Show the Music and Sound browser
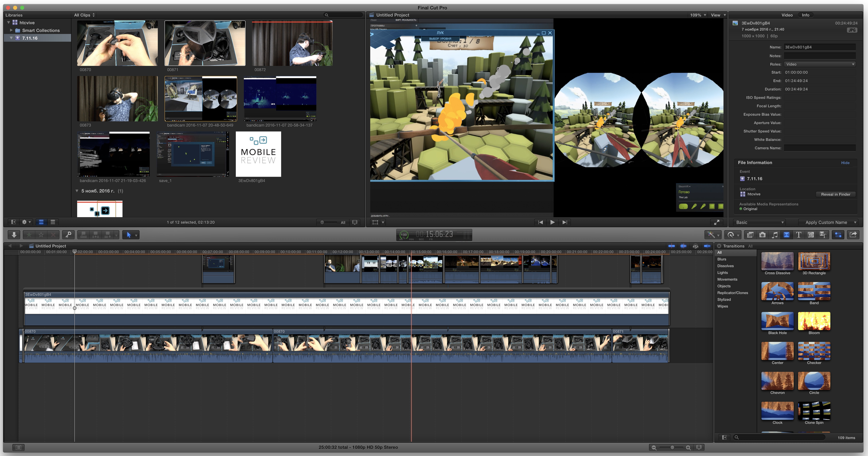The image size is (868, 456). click(x=775, y=235)
